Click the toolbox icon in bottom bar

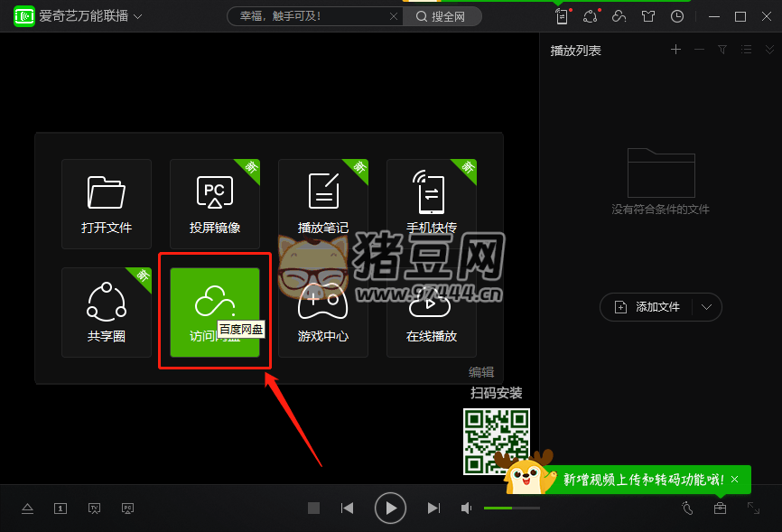click(720, 509)
